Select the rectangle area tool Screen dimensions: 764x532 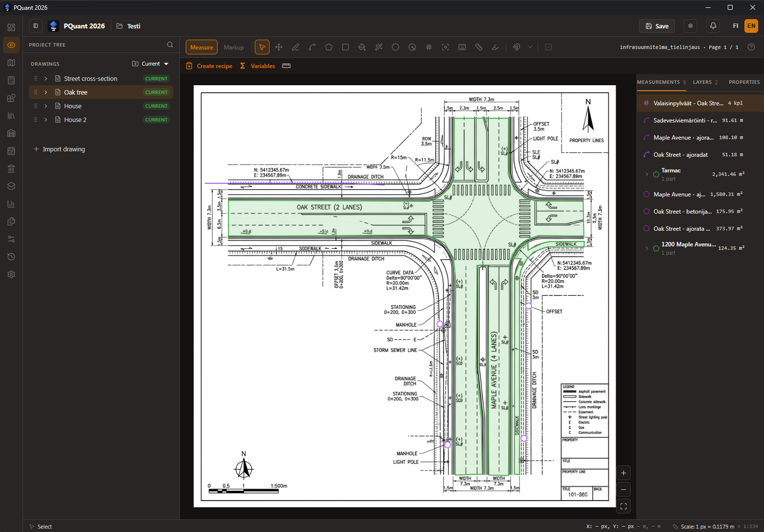pos(345,48)
